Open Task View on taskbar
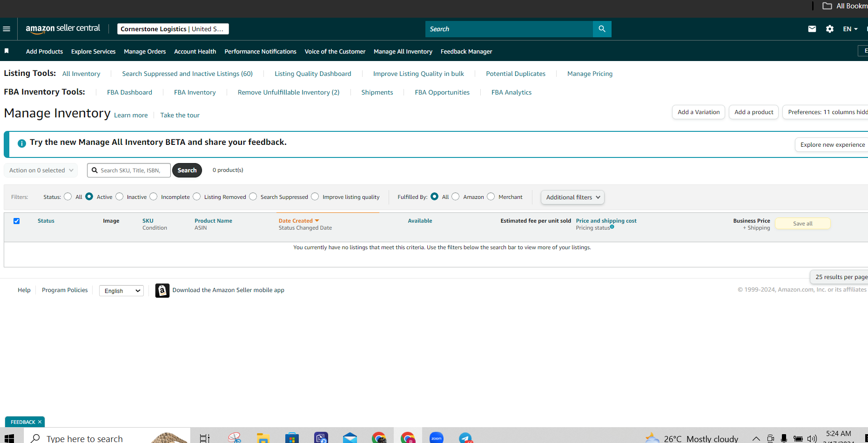Screen dimensions: 868x443 click(x=204, y=438)
